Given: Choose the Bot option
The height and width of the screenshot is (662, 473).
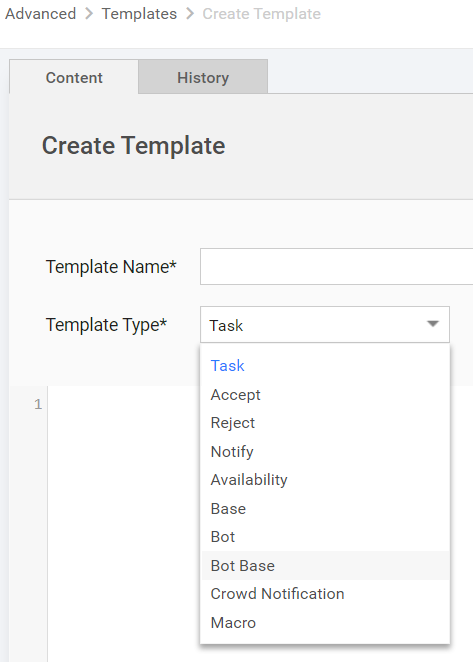Looking at the screenshot, I should click(326, 537).
